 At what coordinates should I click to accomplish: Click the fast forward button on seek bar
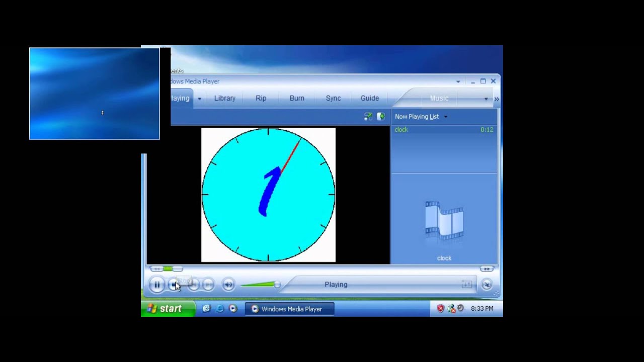[486, 269]
